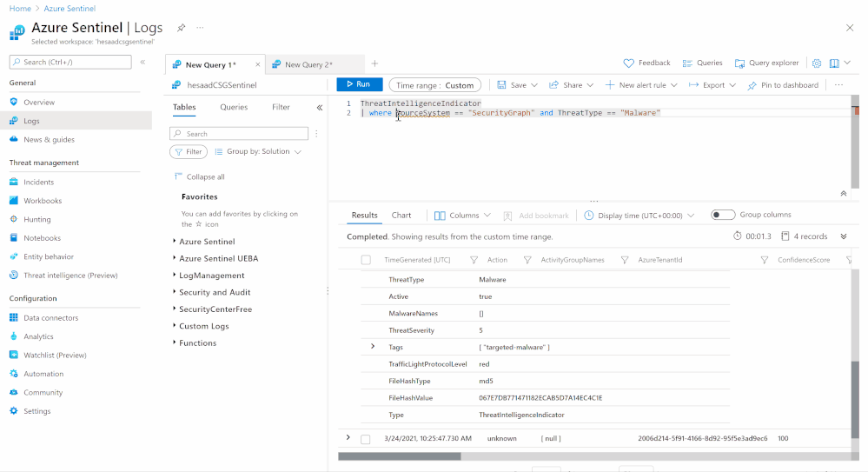Expand Azure Sentinel tables group

point(174,241)
